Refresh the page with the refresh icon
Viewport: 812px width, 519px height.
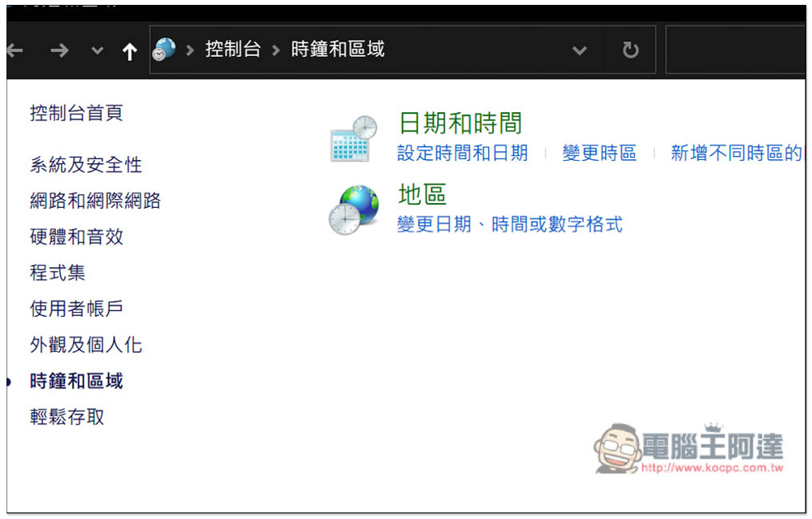pyautogui.click(x=630, y=50)
